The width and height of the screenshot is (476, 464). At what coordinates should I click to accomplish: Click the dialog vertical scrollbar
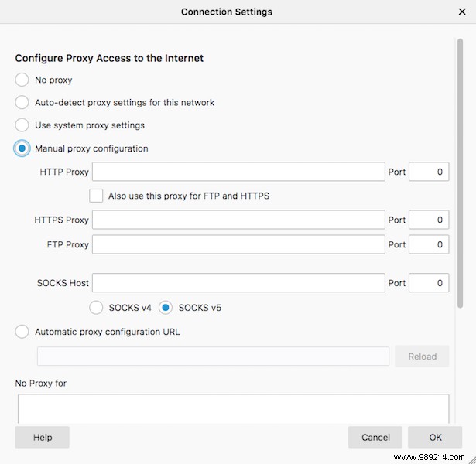[x=461, y=173]
